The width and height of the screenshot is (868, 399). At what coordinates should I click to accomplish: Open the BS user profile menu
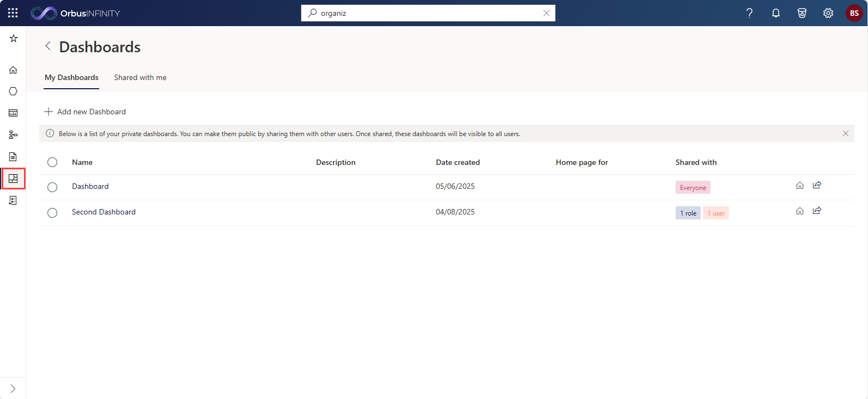coord(854,13)
